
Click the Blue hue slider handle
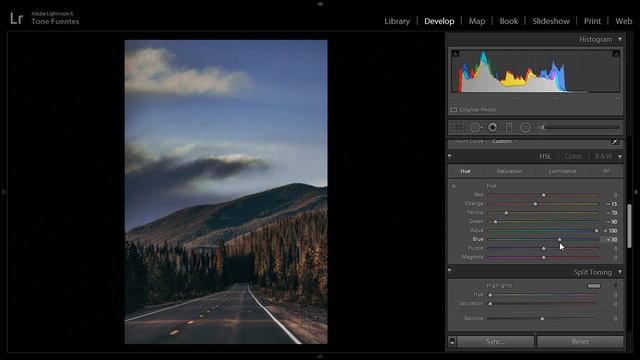coord(560,240)
